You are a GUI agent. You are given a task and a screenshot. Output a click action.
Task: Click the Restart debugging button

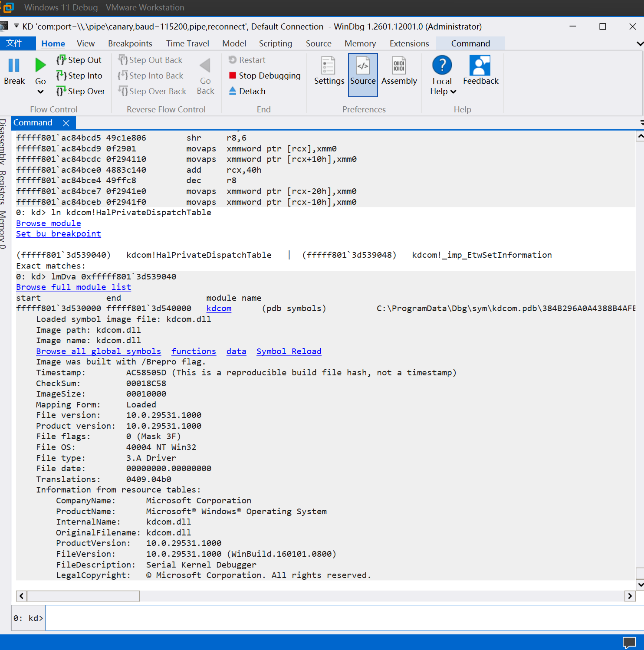[x=247, y=60]
